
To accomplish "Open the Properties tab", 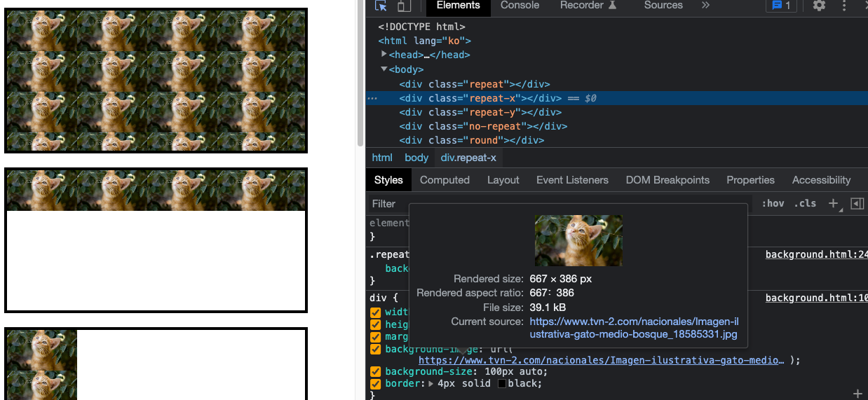I will [750, 180].
